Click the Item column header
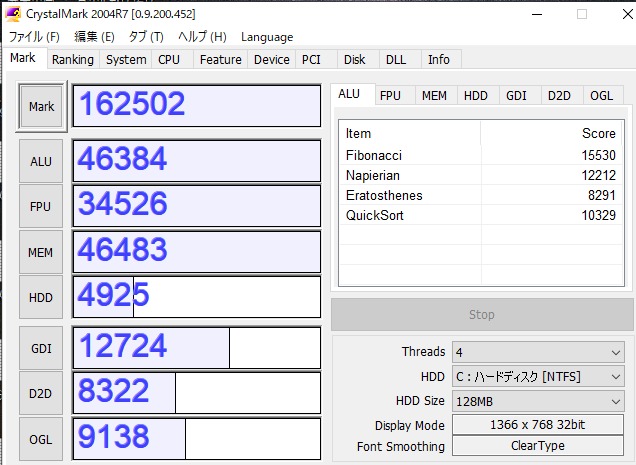 pyautogui.click(x=410, y=133)
